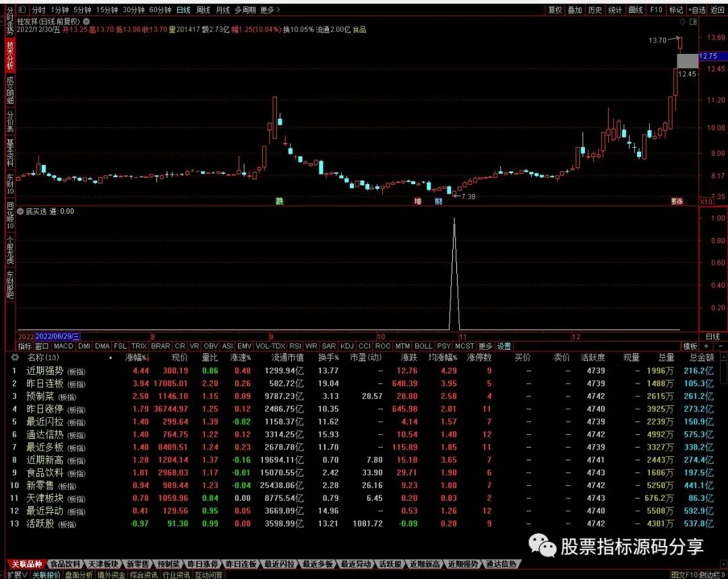
Task: Sort by the 涨幅% column header
Action: tap(138, 358)
